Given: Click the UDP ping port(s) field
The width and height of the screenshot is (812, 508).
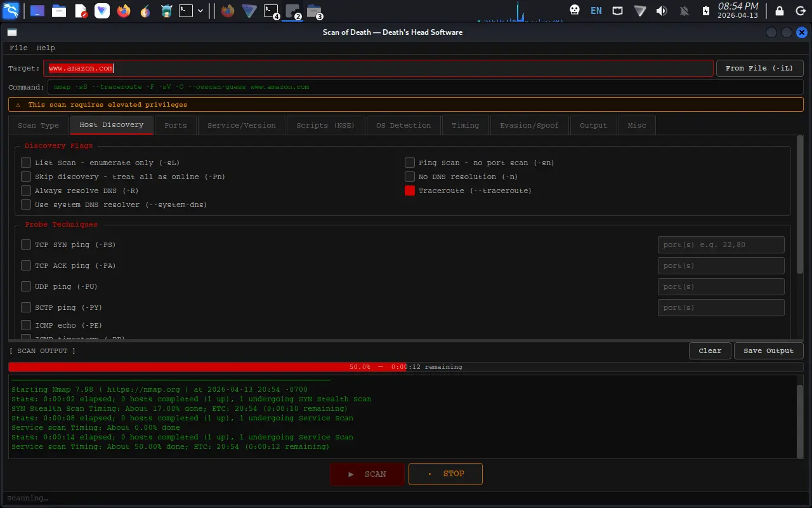Looking at the screenshot, I should click(721, 286).
